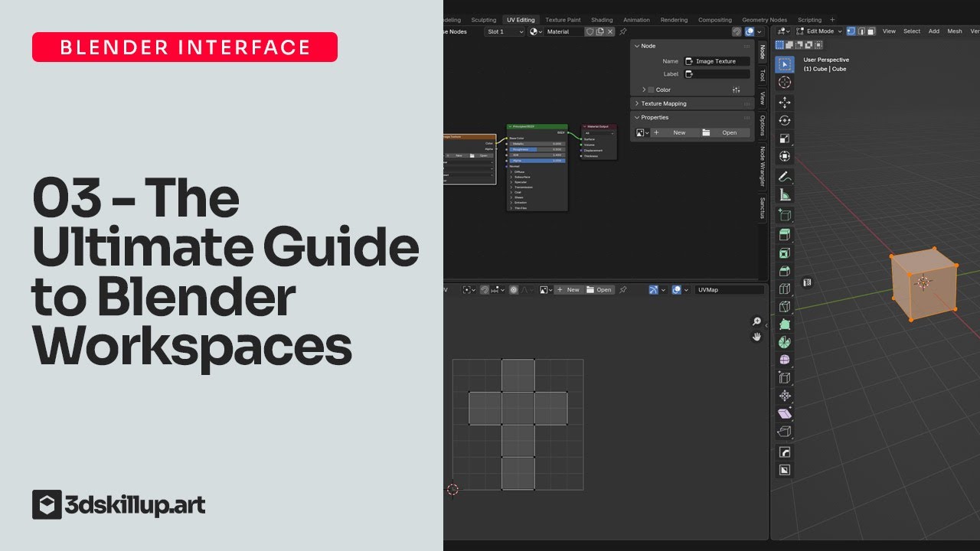The image size is (980, 551).
Task: Select the Shrink/Fatten tool
Action: pyautogui.click(x=784, y=396)
